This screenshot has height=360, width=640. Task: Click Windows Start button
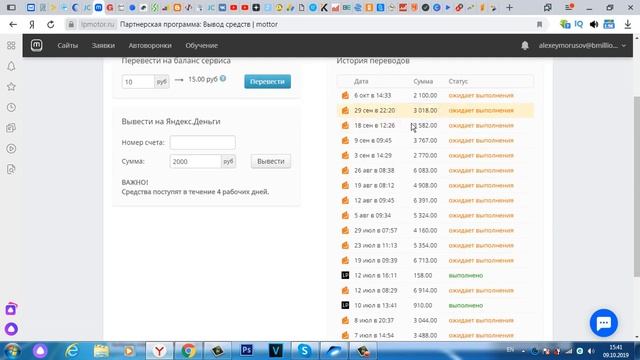tap(12, 351)
